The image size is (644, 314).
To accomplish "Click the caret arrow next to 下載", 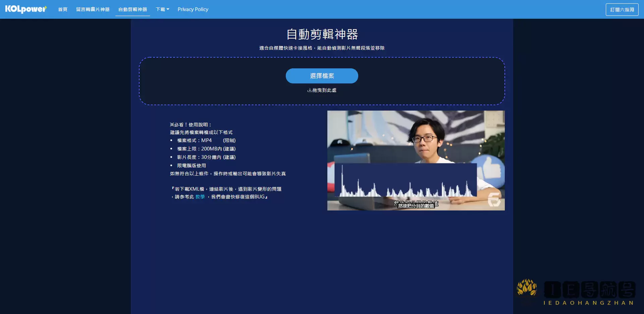I will pos(168,9).
